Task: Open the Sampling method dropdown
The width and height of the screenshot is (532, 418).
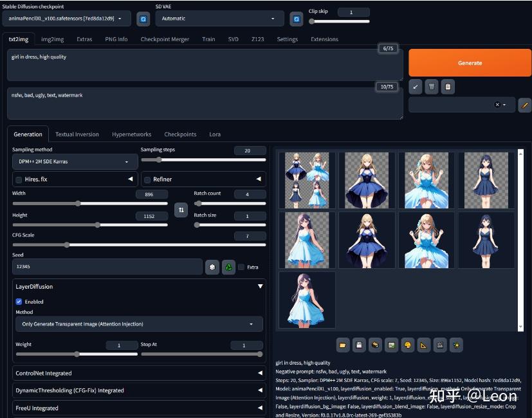Action: point(75,162)
